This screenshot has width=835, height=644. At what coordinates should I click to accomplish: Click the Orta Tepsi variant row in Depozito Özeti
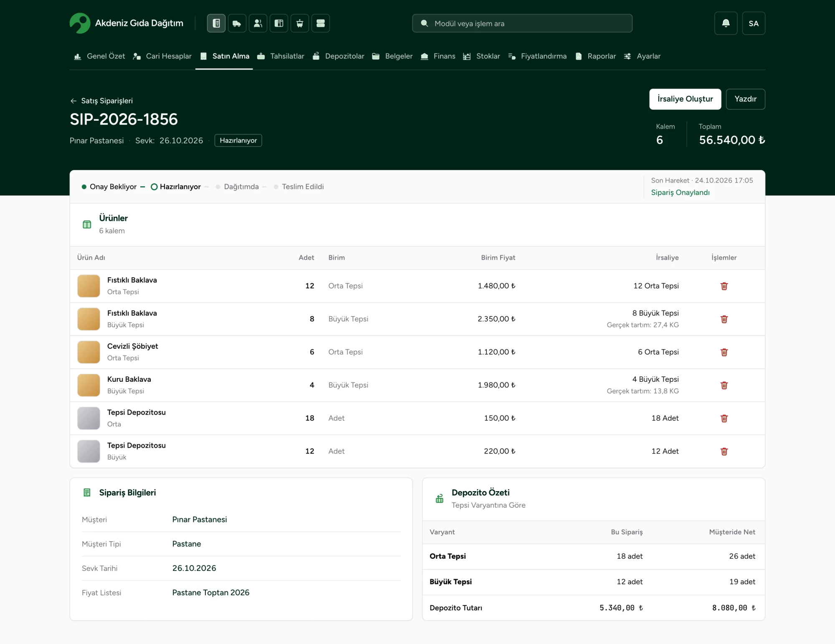(593, 556)
